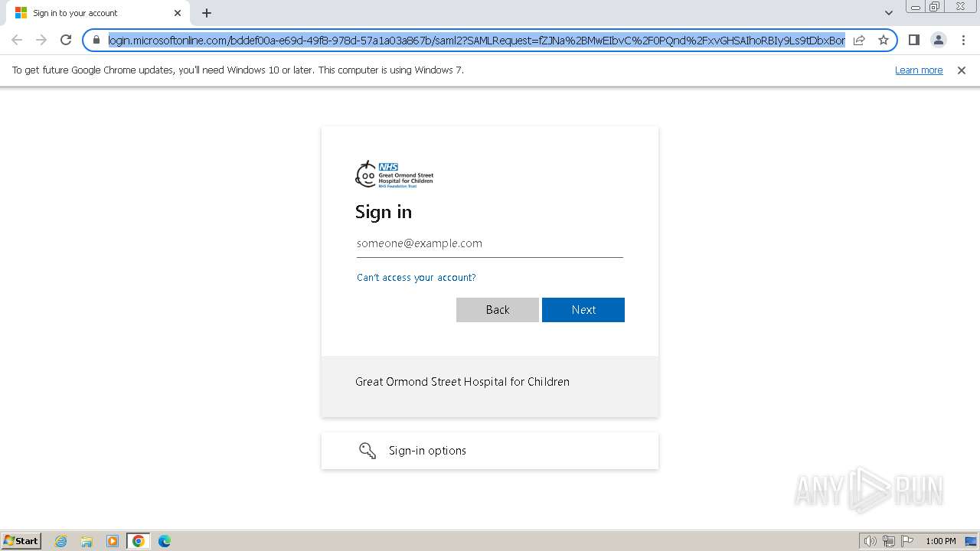The width and height of the screenshot is (980, 551).
Task: Launch Microsoft Edge from taskbar
Action: click(x=165, y=541)
